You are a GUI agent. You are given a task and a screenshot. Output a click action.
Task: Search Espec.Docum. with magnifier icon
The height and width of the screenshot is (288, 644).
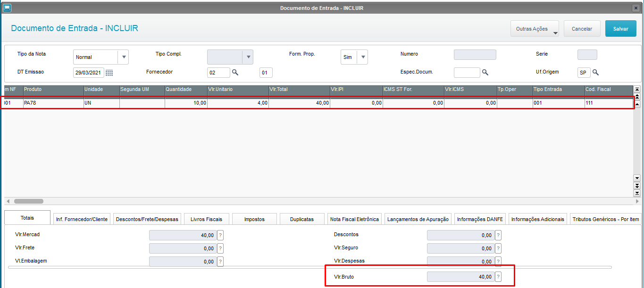coord(485,73)
